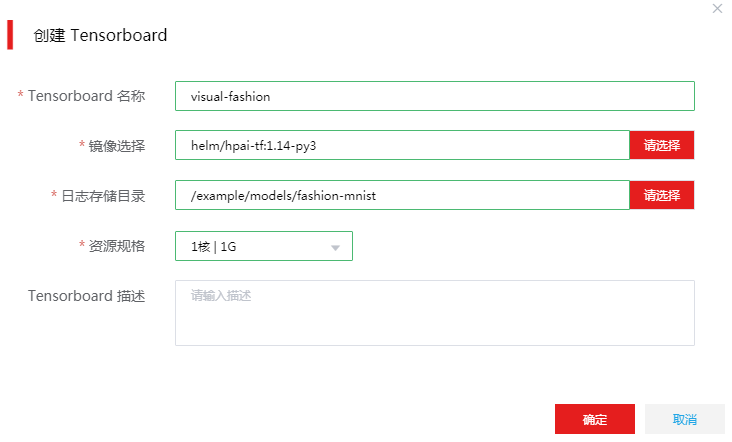Screen dimensions: 732x442
Task: Click the Tensorboard 描述 text area
Action: tap(435, 313)
